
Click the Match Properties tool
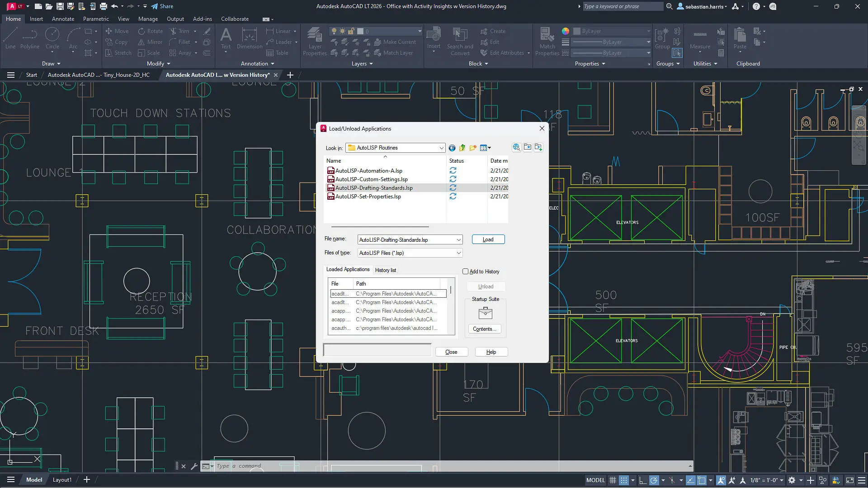click(x=547, y=41)
